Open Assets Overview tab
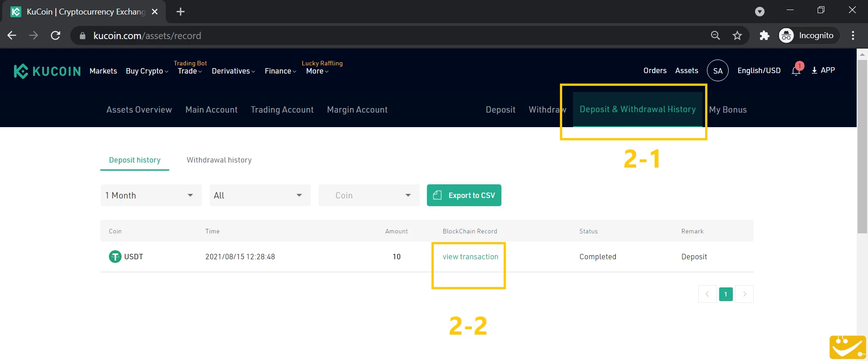Image resolution: width=868 pixels, height=361 pixels. coord(139,109)
